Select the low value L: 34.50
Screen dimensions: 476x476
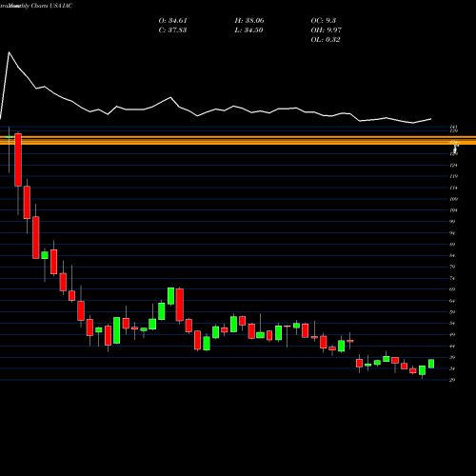248,30
